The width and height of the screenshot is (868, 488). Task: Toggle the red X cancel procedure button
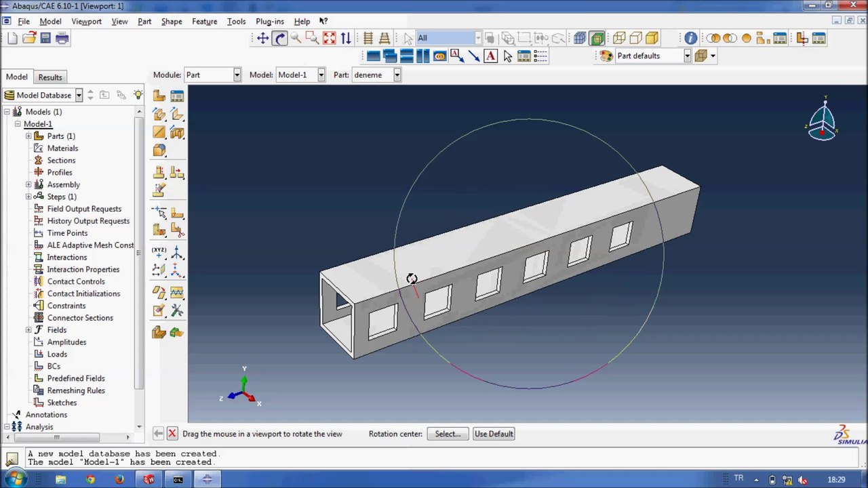172,434
